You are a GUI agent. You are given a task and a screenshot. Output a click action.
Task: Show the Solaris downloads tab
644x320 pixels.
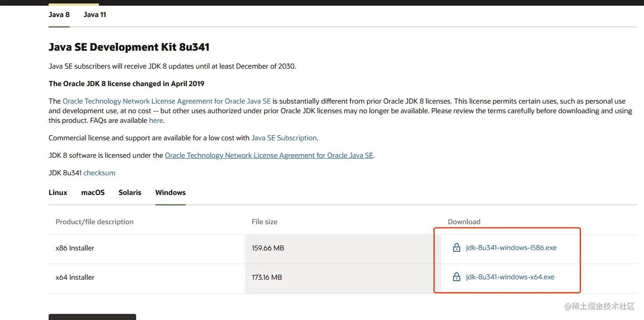click(x=130, y=192)
